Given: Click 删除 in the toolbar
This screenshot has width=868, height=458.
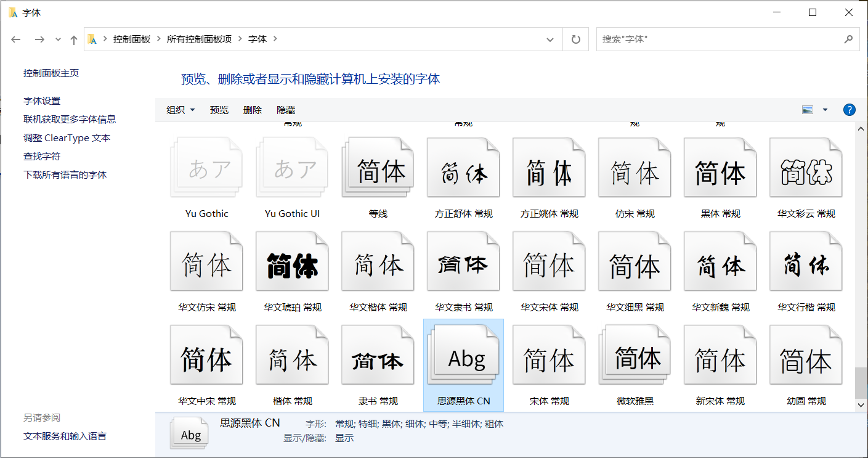Looking at the screenshot, I should 253,110.
